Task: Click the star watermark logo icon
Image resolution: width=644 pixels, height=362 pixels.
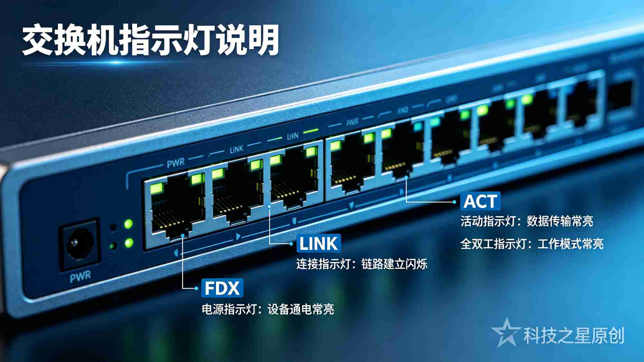Action: click(506, 333)
